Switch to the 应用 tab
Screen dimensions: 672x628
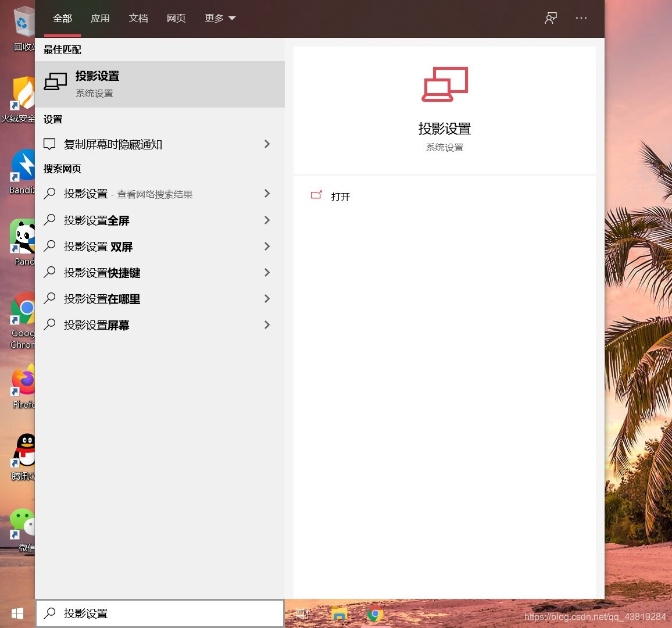click(x=100, y=19)
